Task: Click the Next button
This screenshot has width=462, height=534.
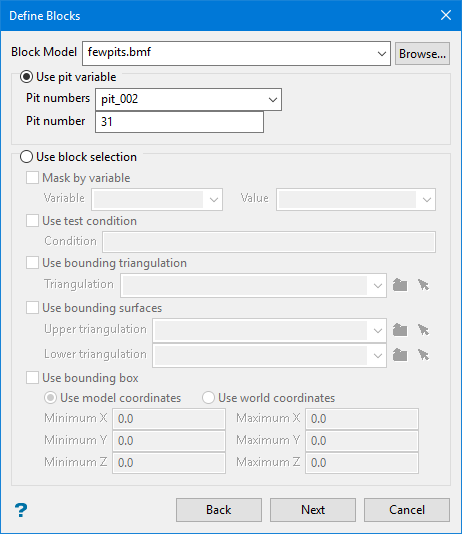Action: [313, 510]
